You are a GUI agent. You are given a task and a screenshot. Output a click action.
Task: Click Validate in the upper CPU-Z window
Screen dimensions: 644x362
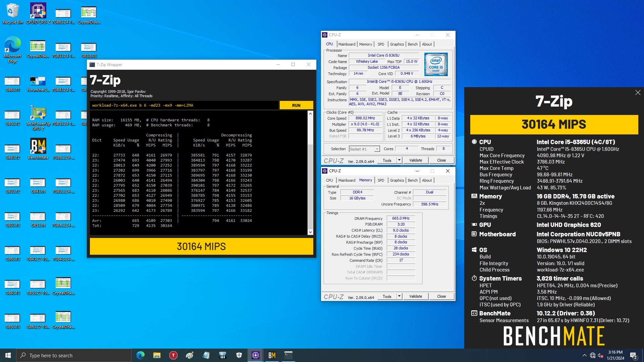click(x=416, y=160)
